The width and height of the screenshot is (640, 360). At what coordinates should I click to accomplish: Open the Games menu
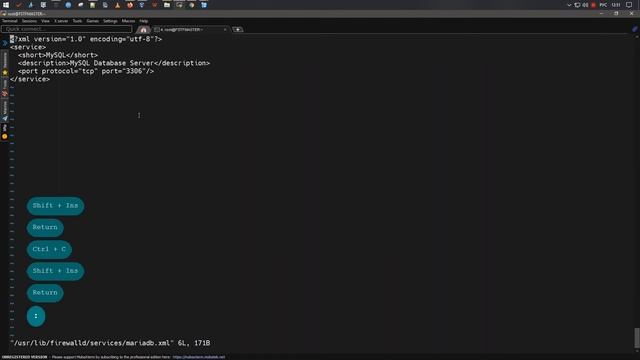93,21
